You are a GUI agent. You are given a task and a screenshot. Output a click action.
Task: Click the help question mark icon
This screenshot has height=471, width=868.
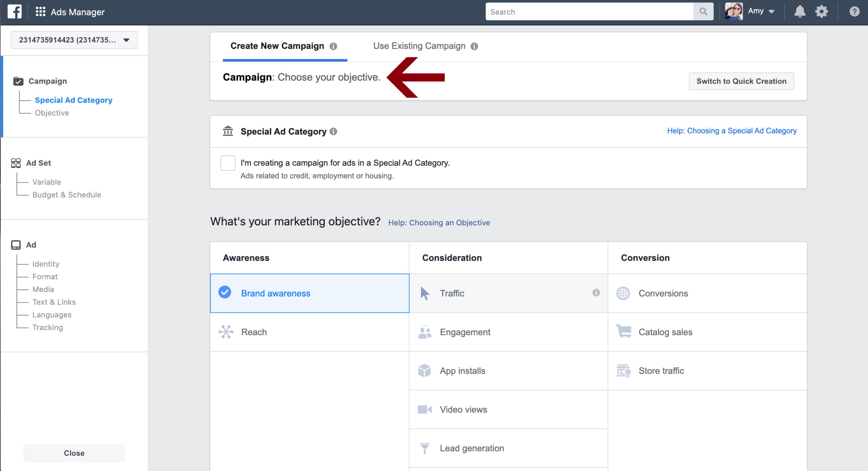tap(854, 12)
